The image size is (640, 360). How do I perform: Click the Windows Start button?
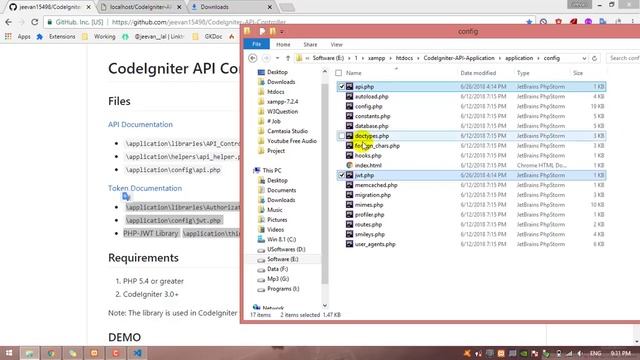(x=9, y=353)
